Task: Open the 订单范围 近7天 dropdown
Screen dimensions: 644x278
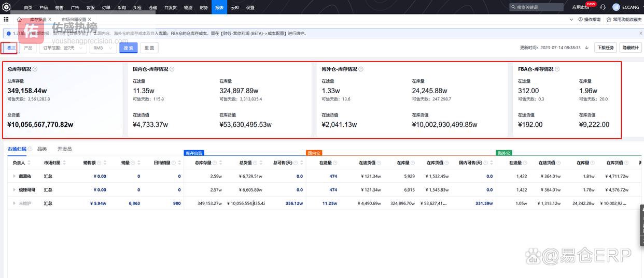Action: tap(63, 48)
